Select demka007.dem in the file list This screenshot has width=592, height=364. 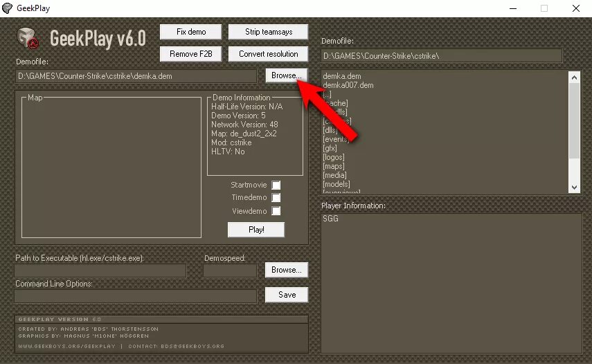(x=348, y=85)
